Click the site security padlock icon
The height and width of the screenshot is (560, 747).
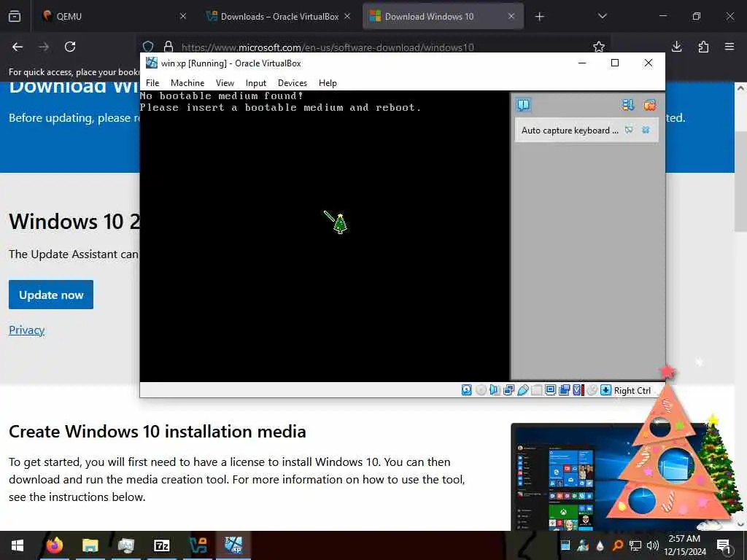169,47
